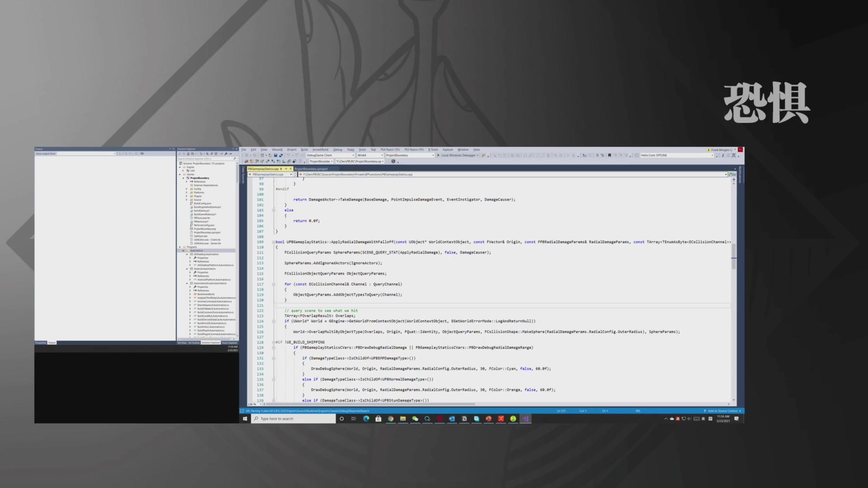Click the Windows taskbar search box

pyautogui.click(x=294, y=419)
